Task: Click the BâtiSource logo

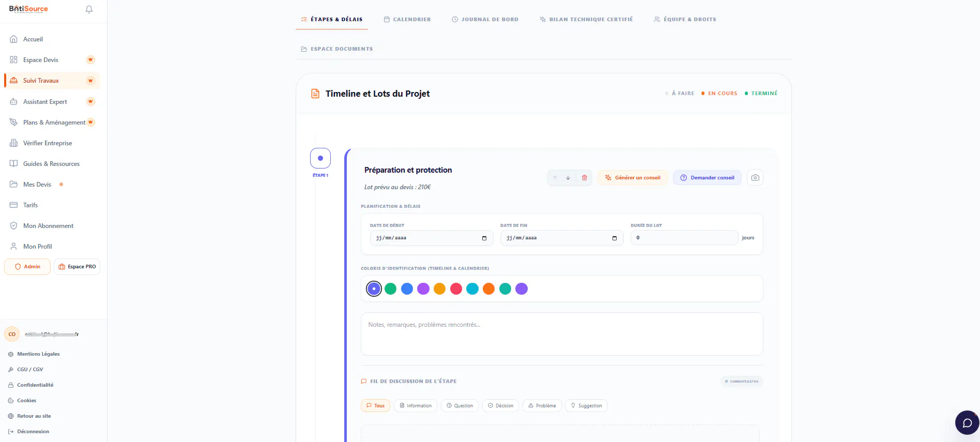Action: pos(28,9)
